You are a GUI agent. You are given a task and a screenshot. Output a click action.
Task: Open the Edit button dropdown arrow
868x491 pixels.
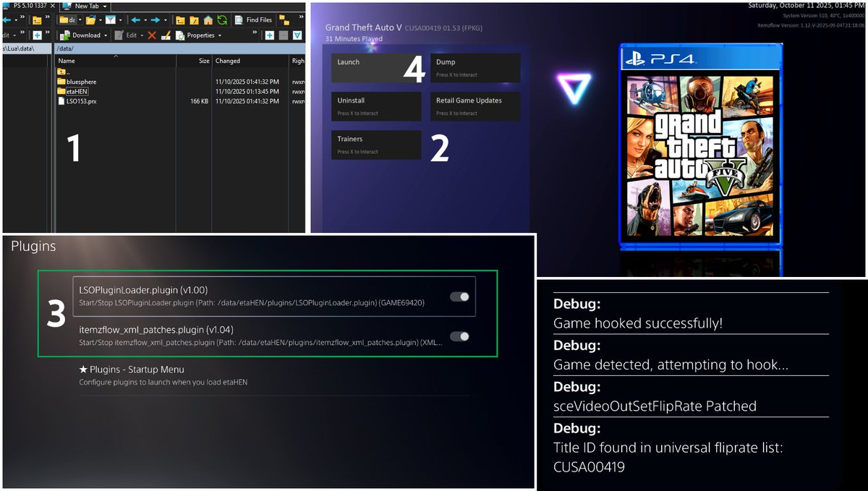point(142,35)
